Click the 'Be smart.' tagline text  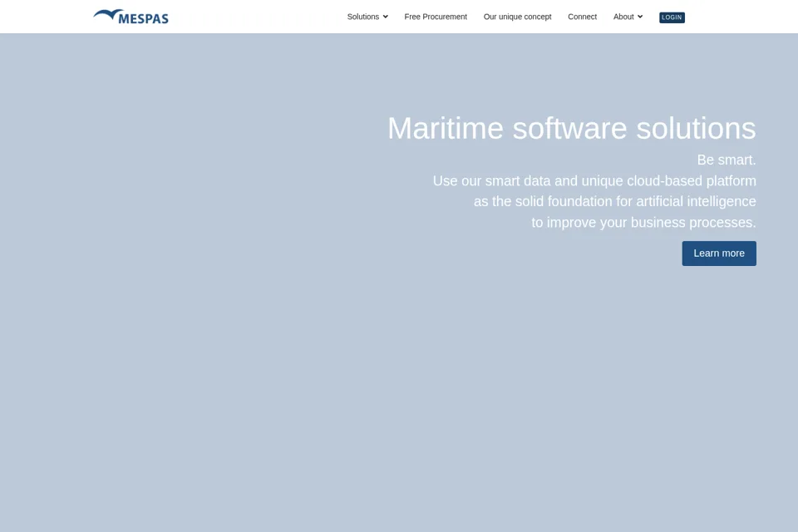tap(727, 160)
